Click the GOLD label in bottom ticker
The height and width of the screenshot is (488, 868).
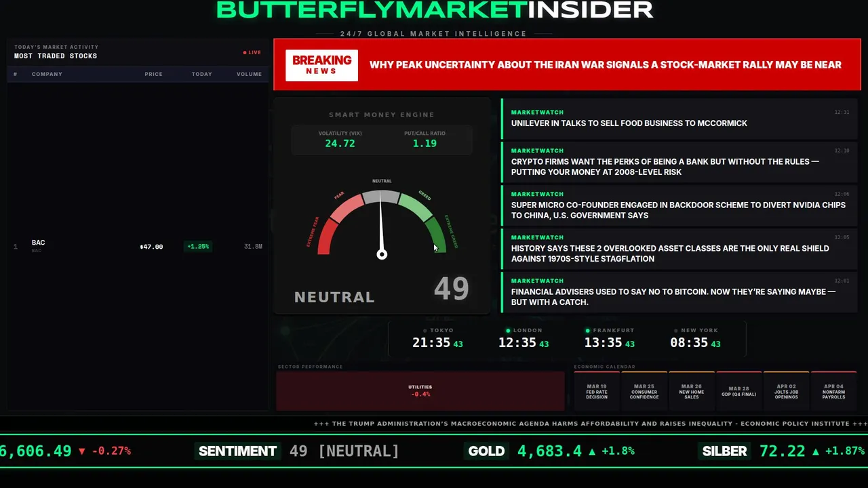click(486, 451)
